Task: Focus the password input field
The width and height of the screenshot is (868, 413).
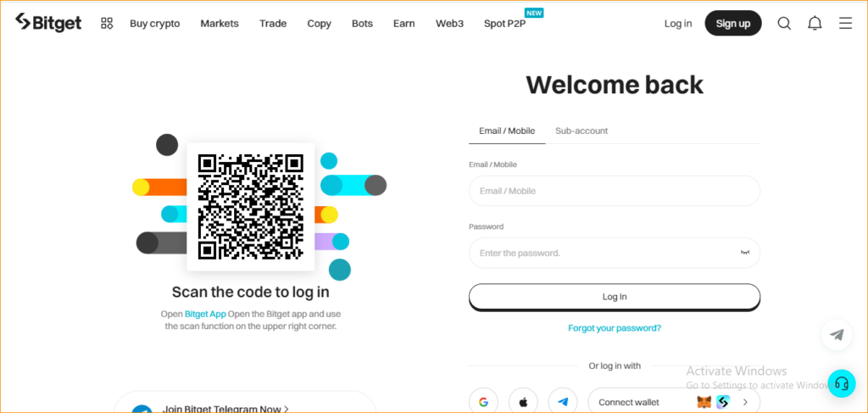Action: click(615, 253)
